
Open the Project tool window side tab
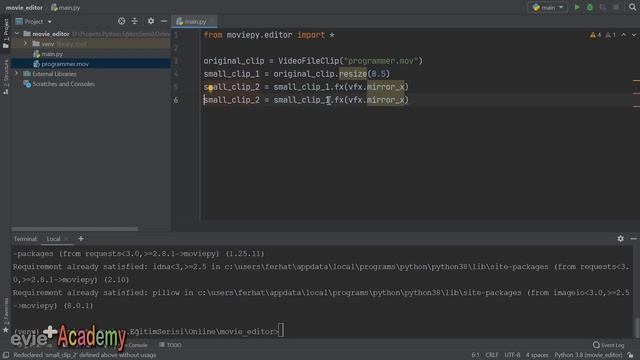pos(6,33)
